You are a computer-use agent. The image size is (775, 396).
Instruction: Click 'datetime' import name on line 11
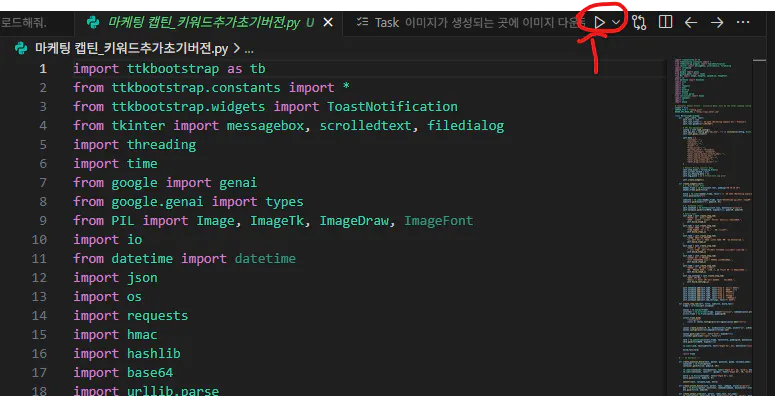265,259
